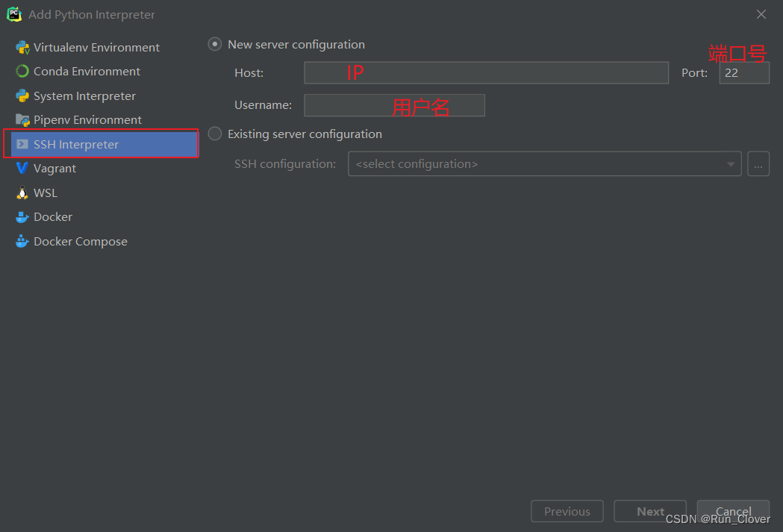Focus the Port field showing 22
Viewport: 783px width, 532px height.
coord(744,73)
